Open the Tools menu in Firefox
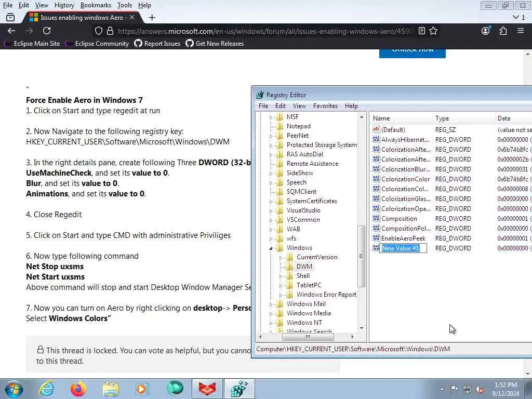 pos(125,5)
